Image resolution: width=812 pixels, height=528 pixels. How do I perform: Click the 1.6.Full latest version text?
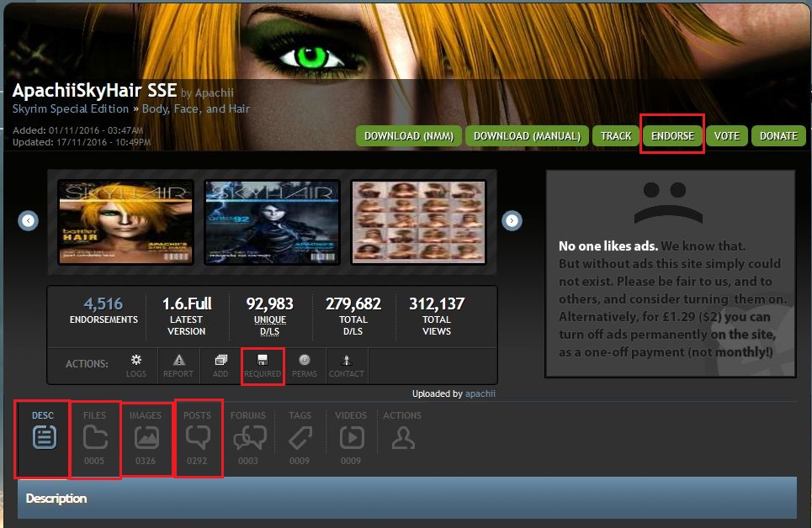[x=187, y=304]
